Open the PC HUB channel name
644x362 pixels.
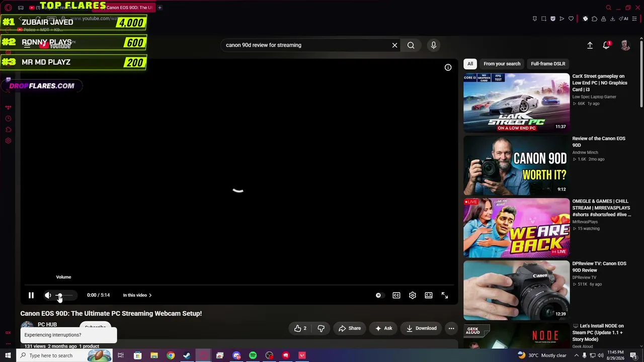point(47,324)
